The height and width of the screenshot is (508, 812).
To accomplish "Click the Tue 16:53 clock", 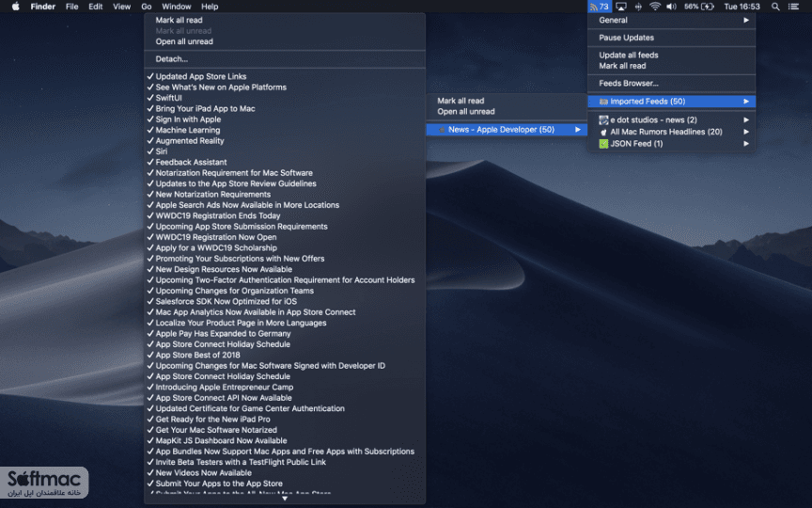I will [742, 7].
